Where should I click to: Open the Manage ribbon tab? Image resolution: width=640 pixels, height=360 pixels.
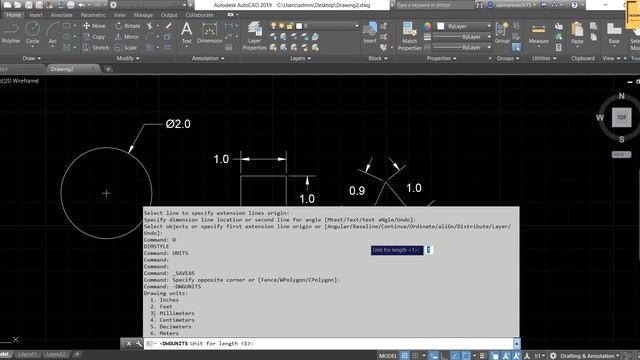[143, 15]
